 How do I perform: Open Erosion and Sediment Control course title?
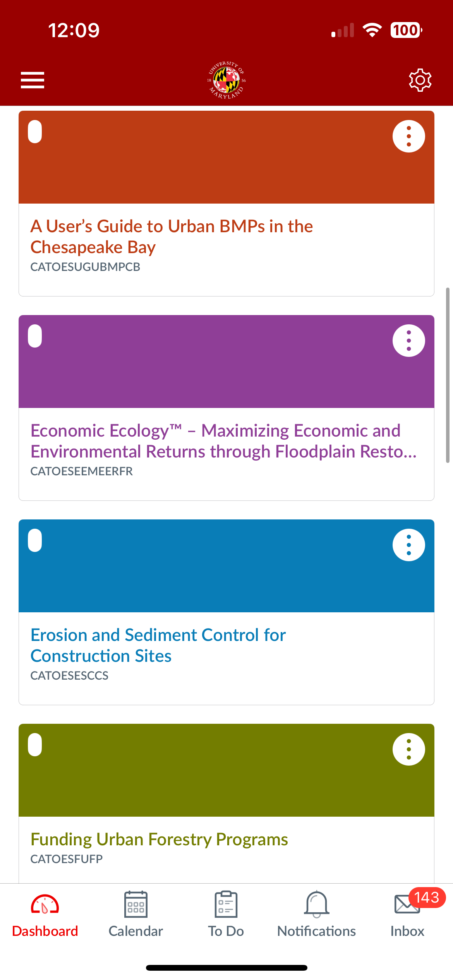pyautogui.click(x=158, y=645)
